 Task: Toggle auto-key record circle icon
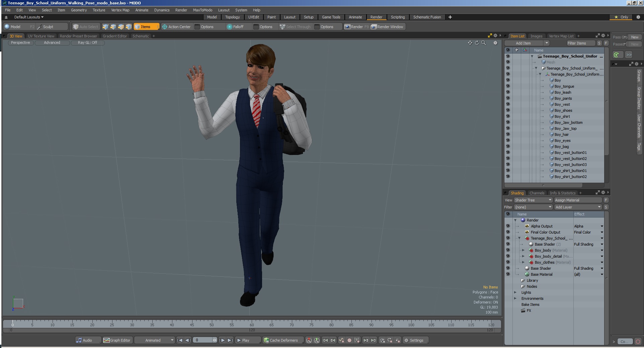[349, 340]
